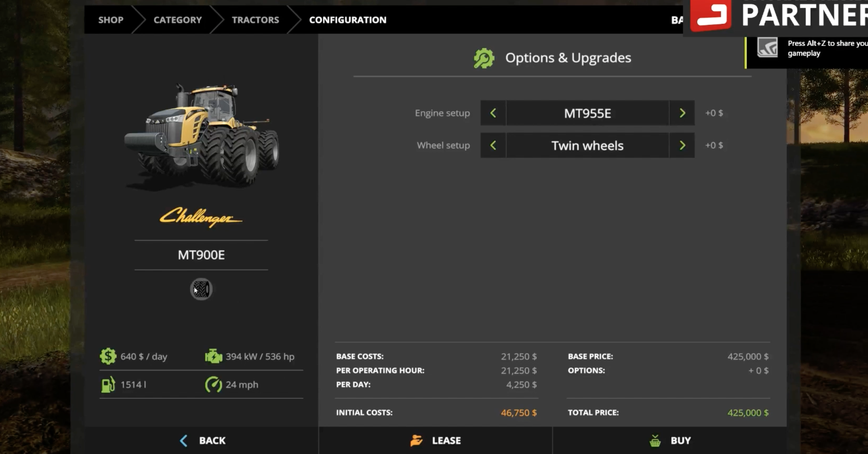Return to TRACTORS breadcrumb
The width and height of the screenshot is (868, 454).
pos(255,20)
